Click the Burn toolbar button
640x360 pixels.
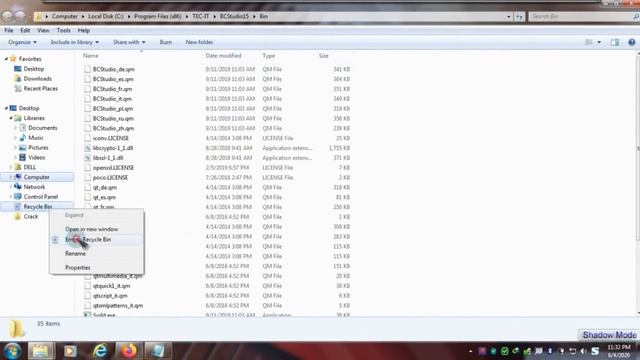pos(166,42)
